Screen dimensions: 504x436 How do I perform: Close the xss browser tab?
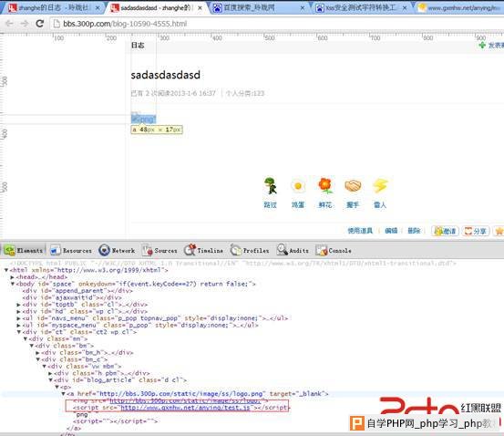pos(405,7)
